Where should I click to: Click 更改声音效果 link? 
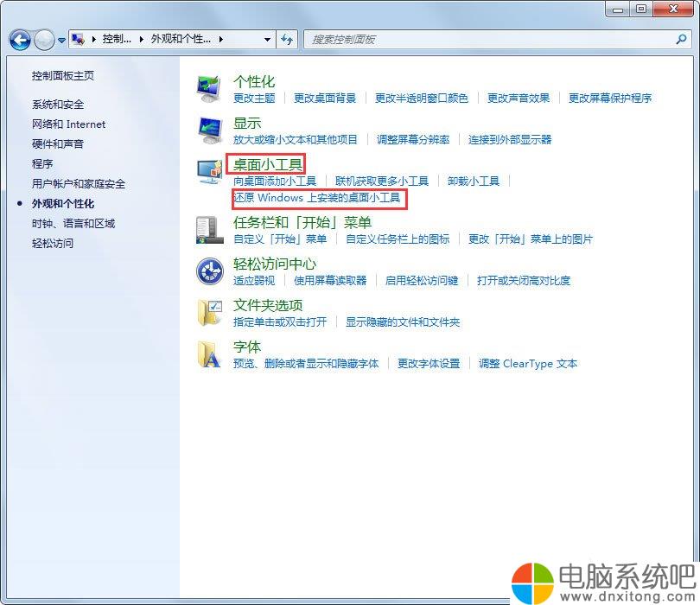[x=519, y=99]
